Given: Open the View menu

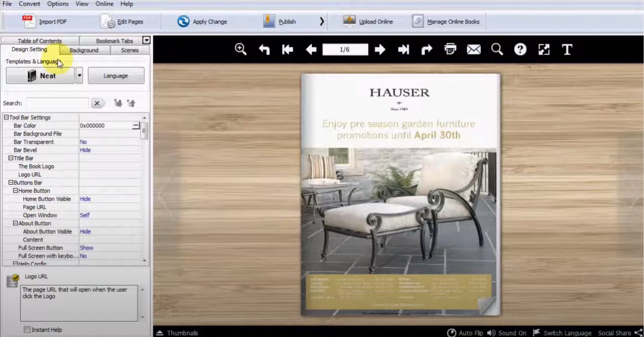Looking at the screenshot, I should click(x=82, y=4).
